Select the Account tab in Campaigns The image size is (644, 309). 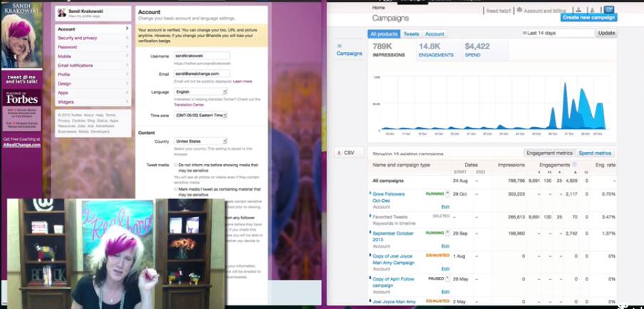click(x=434, y=34)
